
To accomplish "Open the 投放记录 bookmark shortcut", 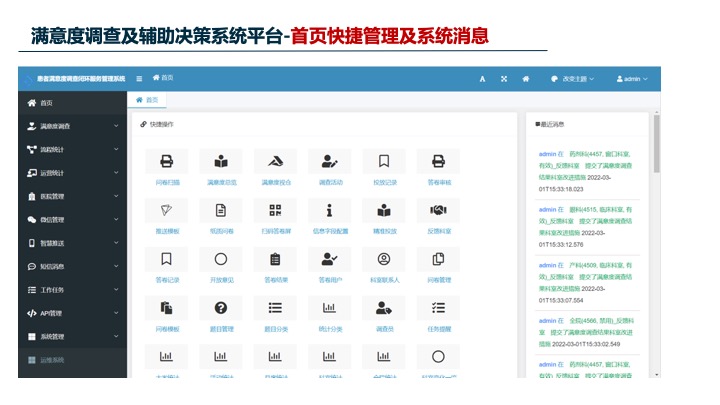I will [x=384, y=162].
